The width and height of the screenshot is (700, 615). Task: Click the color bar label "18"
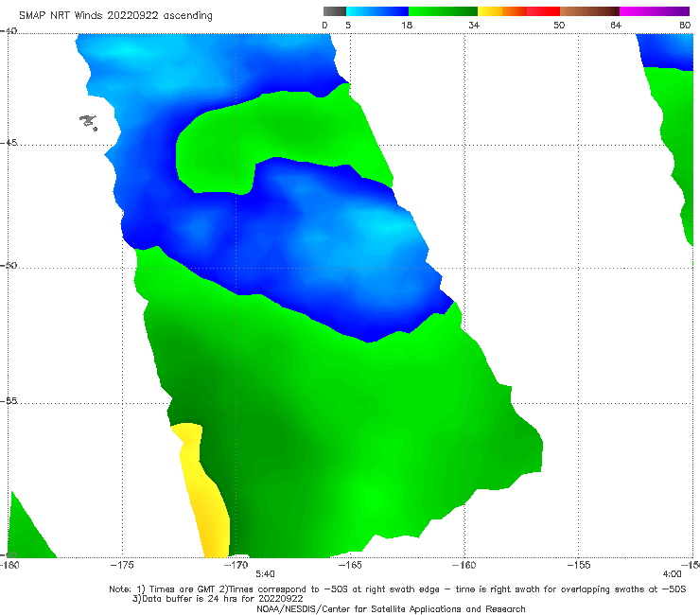407,26
